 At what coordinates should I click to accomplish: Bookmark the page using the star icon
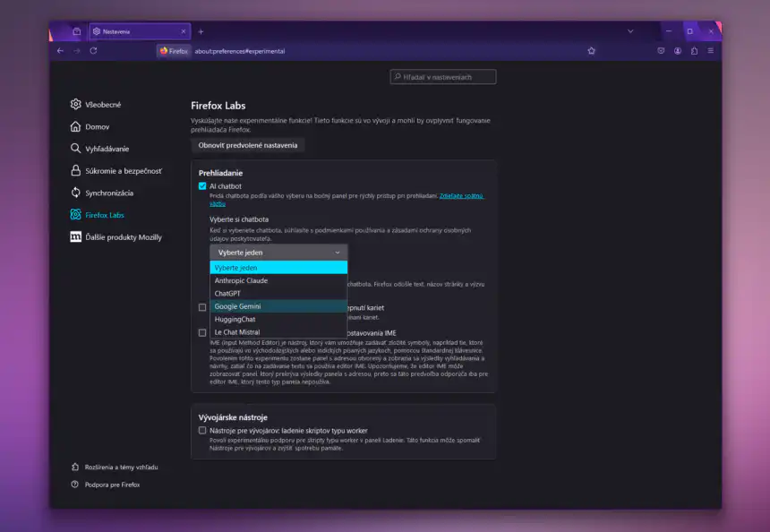coord(591,51)
